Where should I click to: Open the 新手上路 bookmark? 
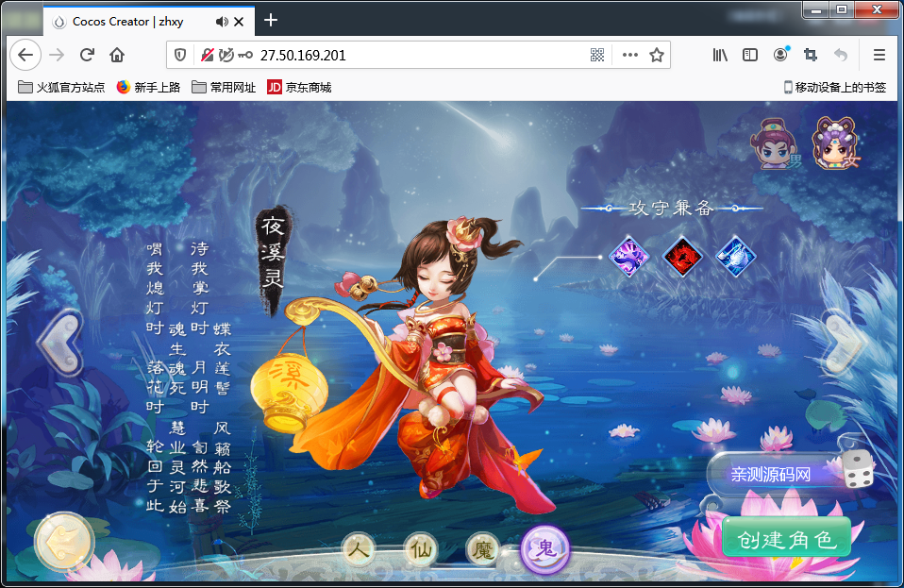point(148,87)
